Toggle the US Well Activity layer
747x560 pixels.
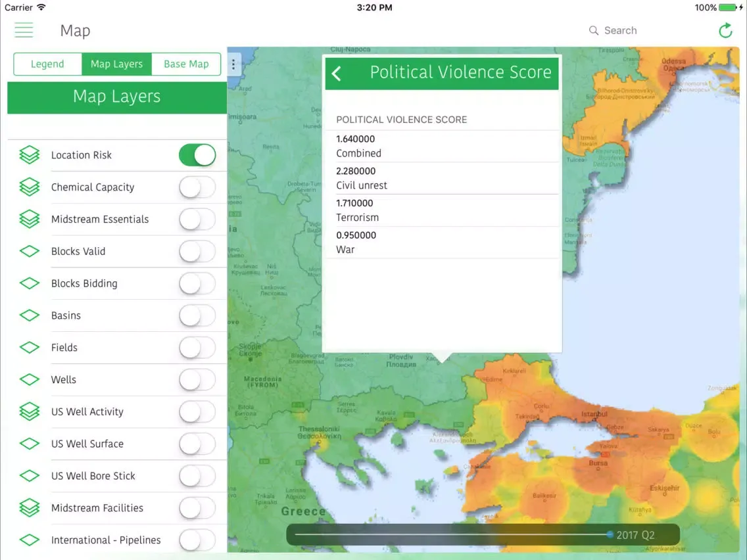pyautogui.click(x=197, y=411)
